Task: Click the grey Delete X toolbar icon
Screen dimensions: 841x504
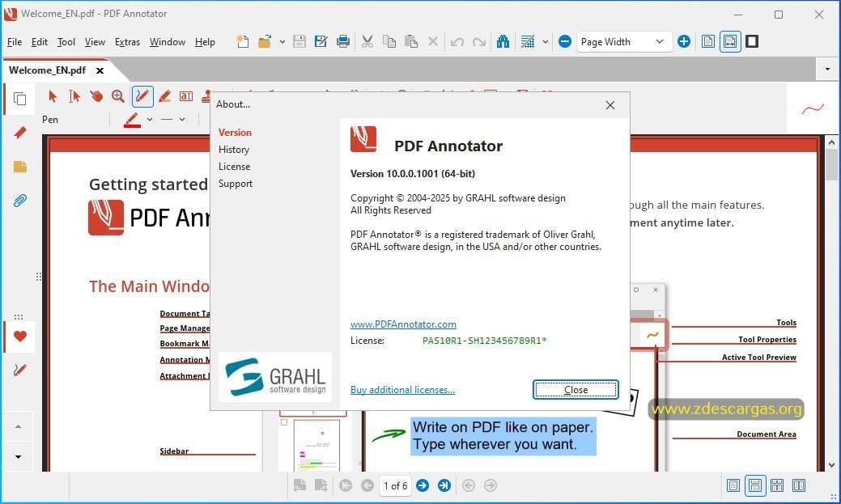Action: 433,41
